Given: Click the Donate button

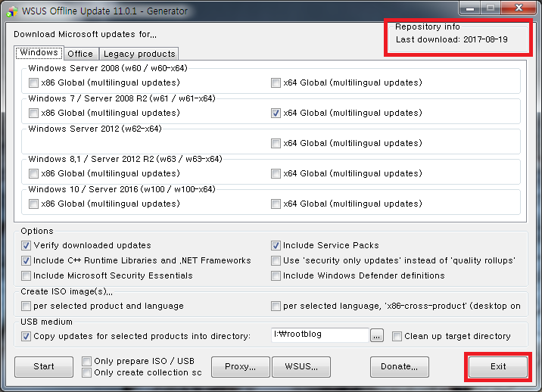Looking at the screenshot, I should point(399,367).
